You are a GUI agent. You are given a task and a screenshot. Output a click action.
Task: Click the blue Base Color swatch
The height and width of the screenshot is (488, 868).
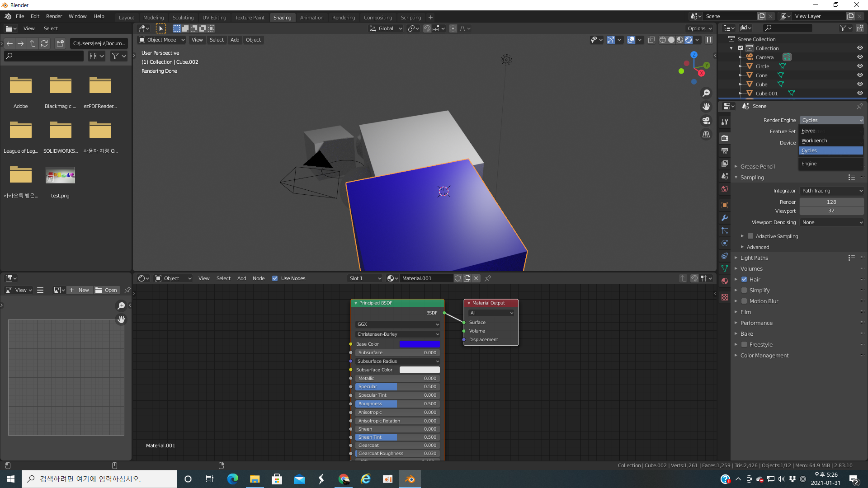coord(420,344)
